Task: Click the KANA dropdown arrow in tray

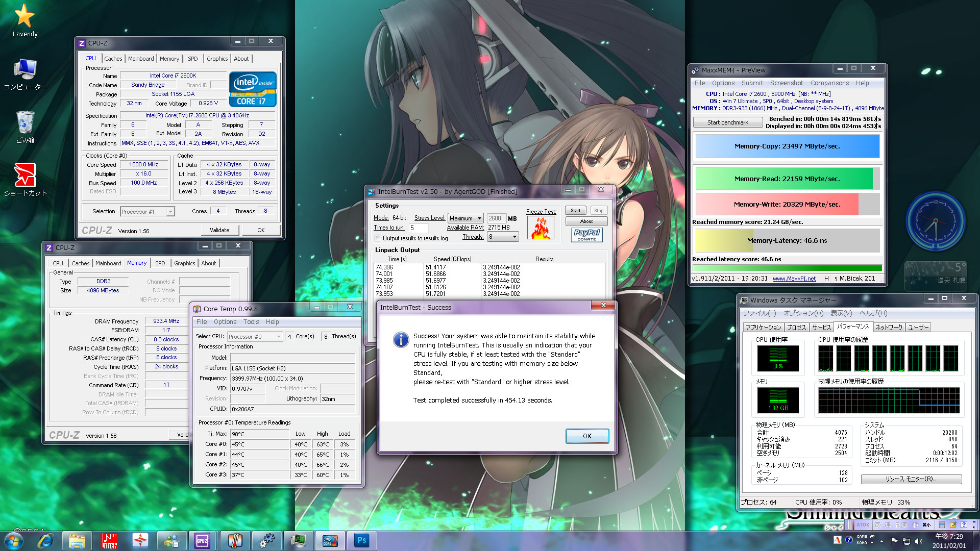Action: coord(872,543)
